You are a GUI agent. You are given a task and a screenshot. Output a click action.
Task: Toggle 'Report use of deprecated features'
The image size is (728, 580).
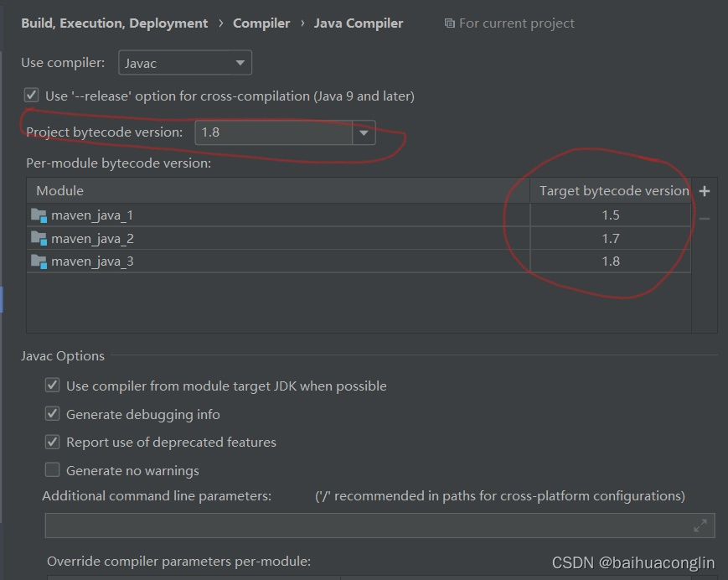[53, 442]
